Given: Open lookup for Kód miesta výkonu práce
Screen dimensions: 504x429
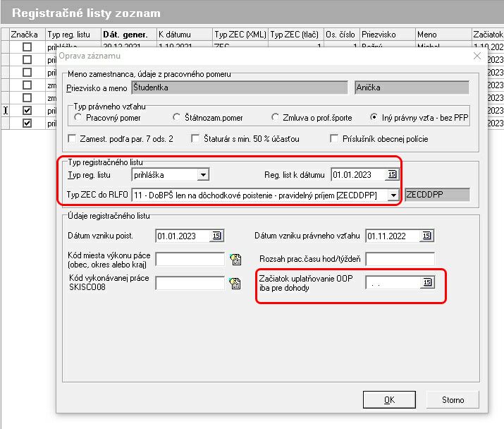Looking at the screenshot, I should tap(235, 260).
